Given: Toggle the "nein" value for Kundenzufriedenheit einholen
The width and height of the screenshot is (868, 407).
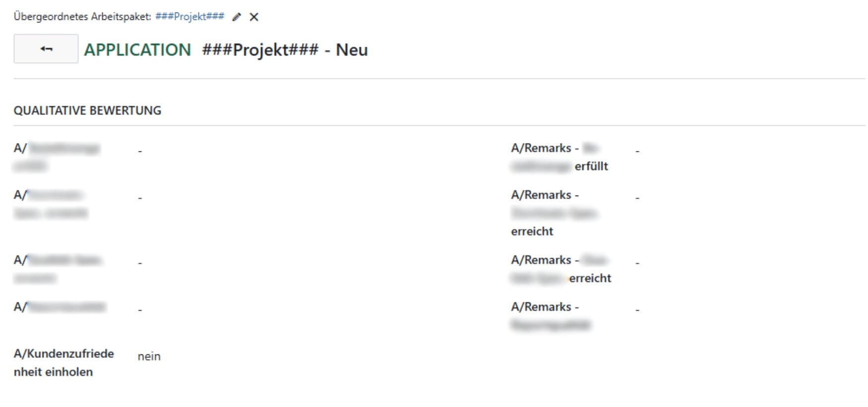Looking at the screenshot, I should point(149,356).
